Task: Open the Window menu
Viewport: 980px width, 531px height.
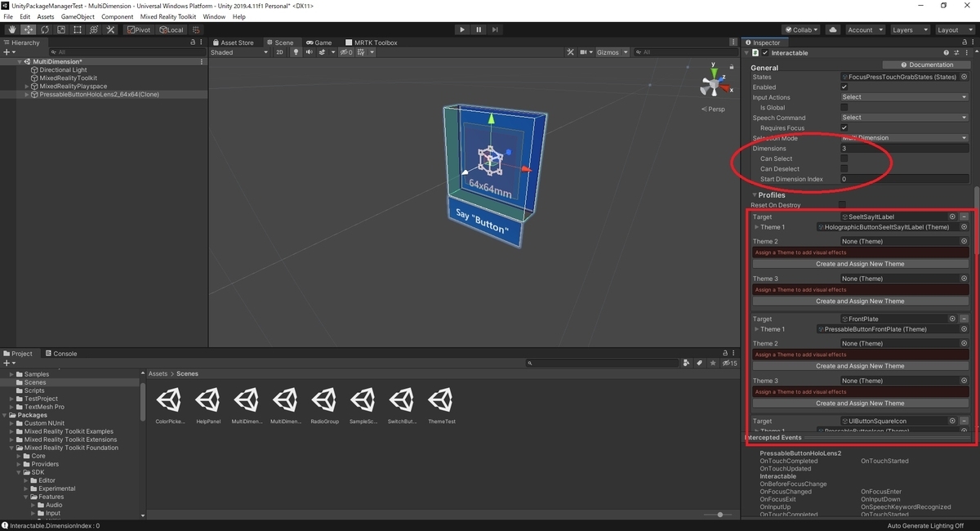Action: (214, 16)
